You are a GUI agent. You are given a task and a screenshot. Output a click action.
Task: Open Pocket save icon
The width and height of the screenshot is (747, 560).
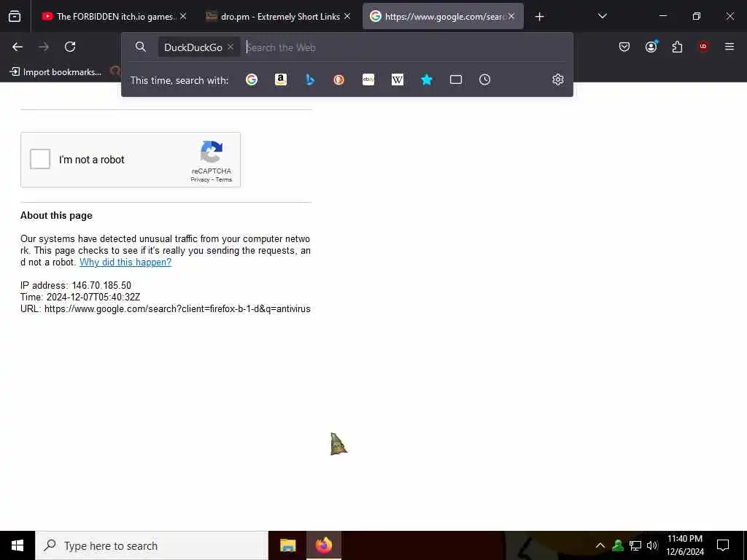point(624,47)
